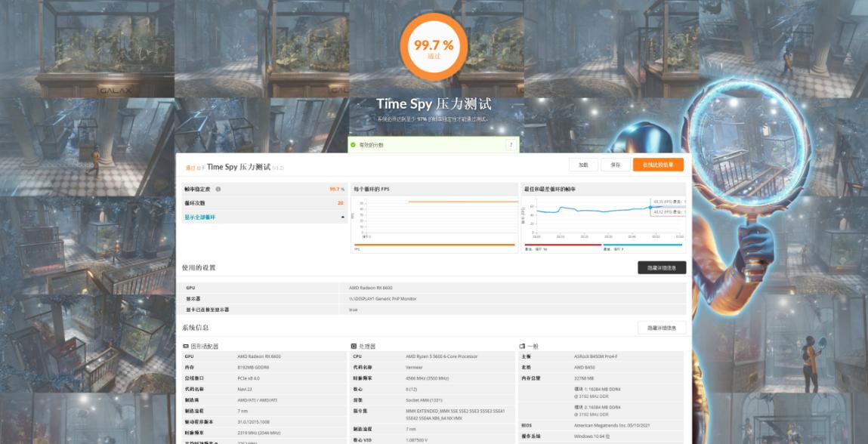868x444 pixels.
Task: Click the blue data point on the frame rate chart
Action: pyautogui.click(x=650, y=207)
